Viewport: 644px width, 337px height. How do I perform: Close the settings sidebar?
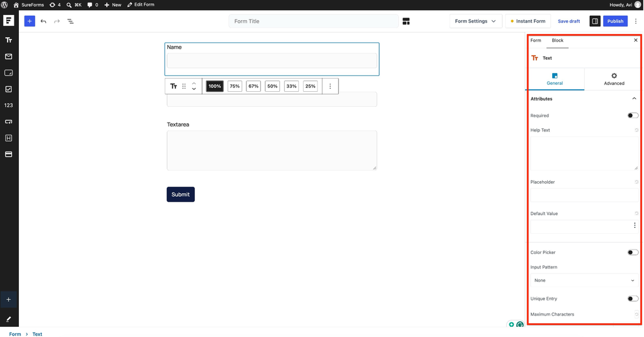click(636, 40)
